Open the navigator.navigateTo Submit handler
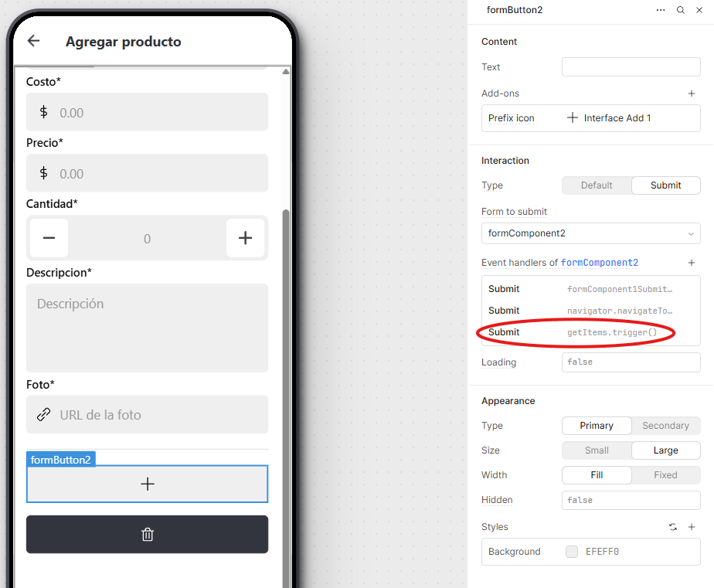 click(x=590, y=311)
